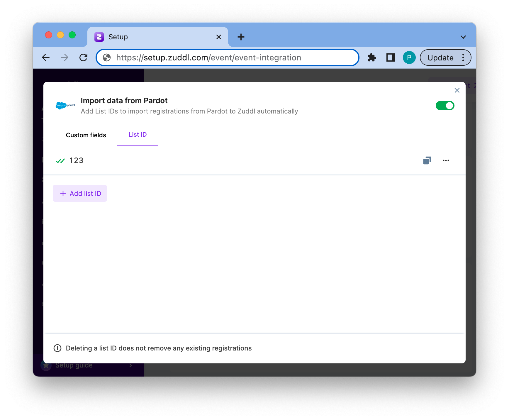Close the Setup browser tab
Screen dimensions: 509x420
coord(219,37)
